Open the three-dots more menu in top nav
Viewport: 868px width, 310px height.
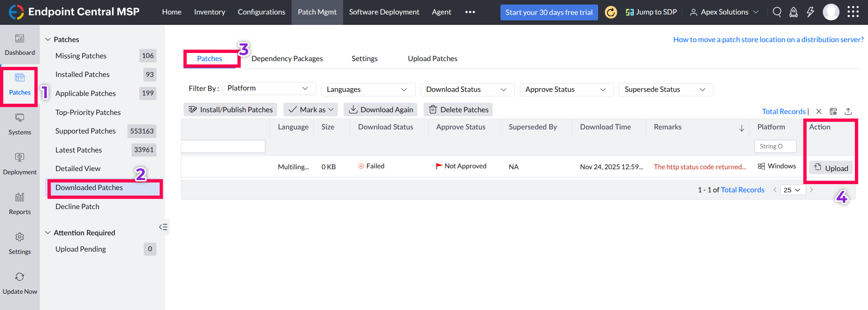tap(470, 12)
